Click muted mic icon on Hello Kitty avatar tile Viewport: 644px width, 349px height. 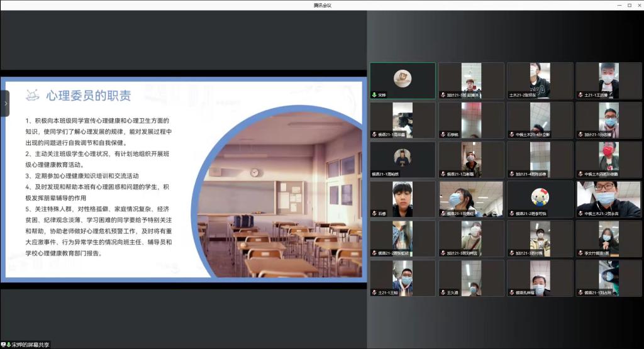point(511,214)
